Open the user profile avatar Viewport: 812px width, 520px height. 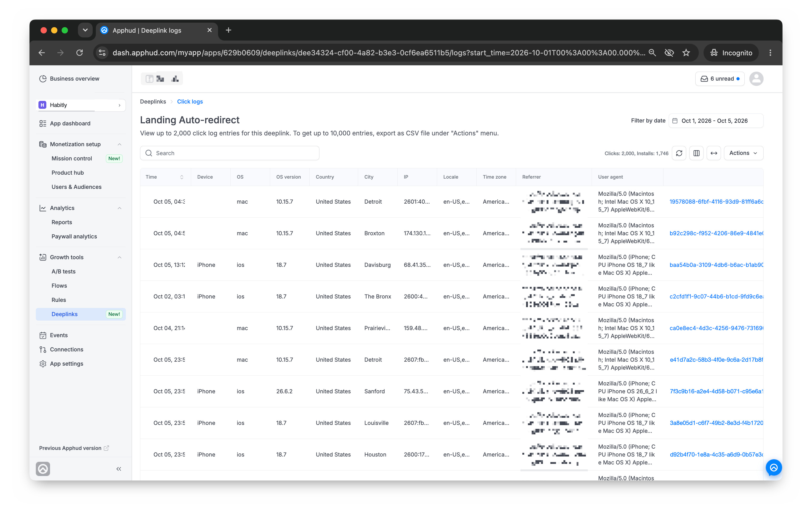coord(756,79)
